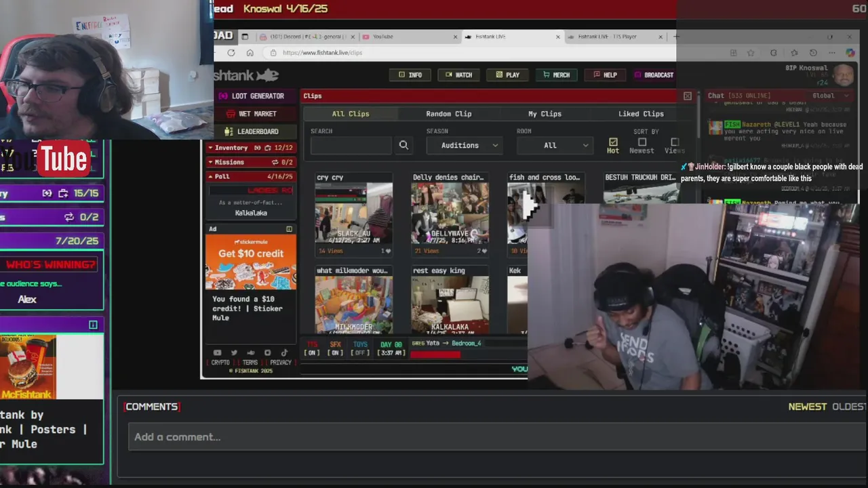Enable the Views sort checkbox

click(675, 142)
